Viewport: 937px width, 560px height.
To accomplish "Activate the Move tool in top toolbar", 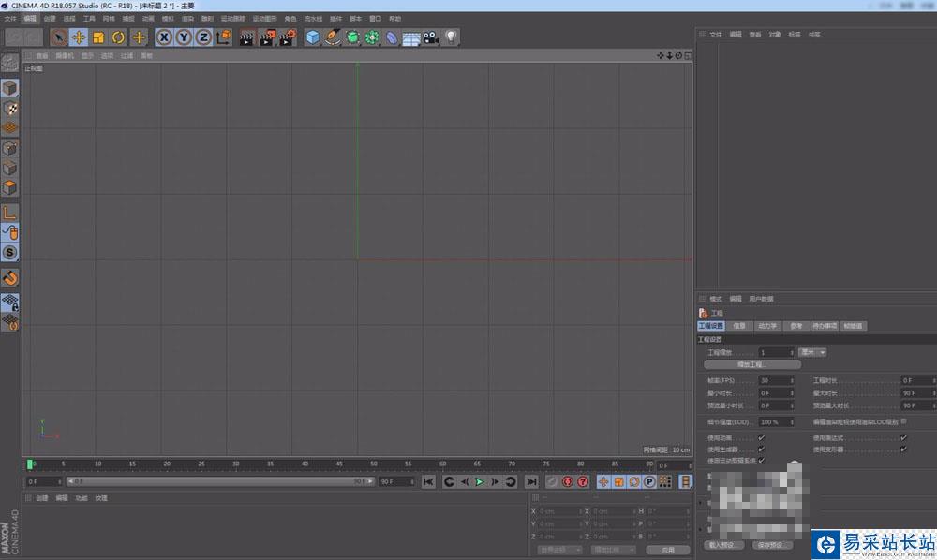I will pos(79,37).
